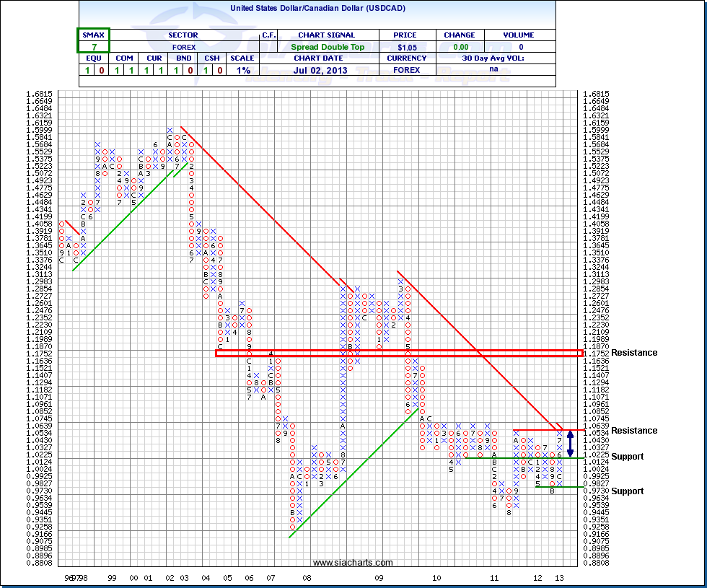Click the Support label near 1.0225
The image size is (707, 588).
(627, 457)
